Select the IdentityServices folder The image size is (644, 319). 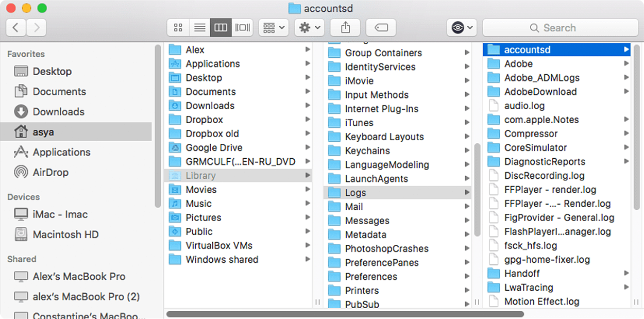click(398, 66)
